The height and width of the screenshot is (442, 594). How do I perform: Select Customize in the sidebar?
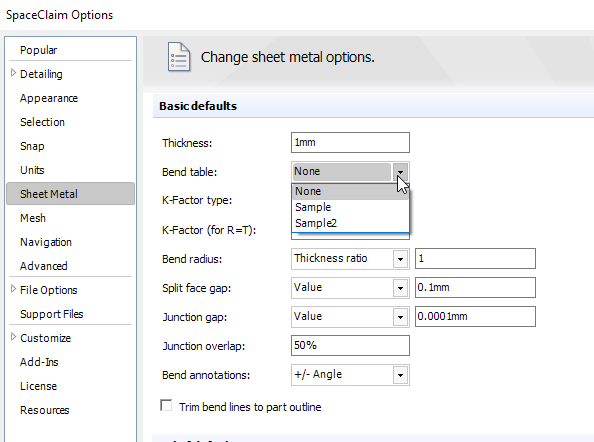pyautogui.click(x=45, y=338)
